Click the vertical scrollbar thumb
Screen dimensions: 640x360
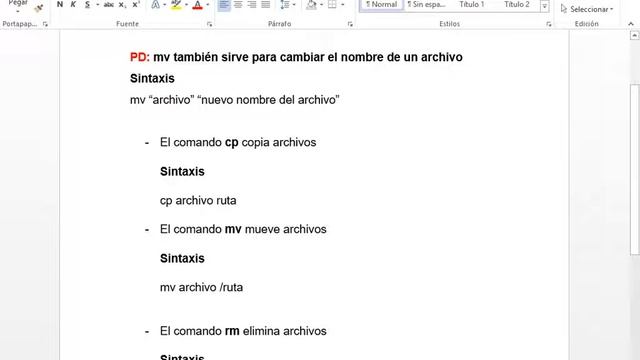pyautogui.click(x=635, y=169)
